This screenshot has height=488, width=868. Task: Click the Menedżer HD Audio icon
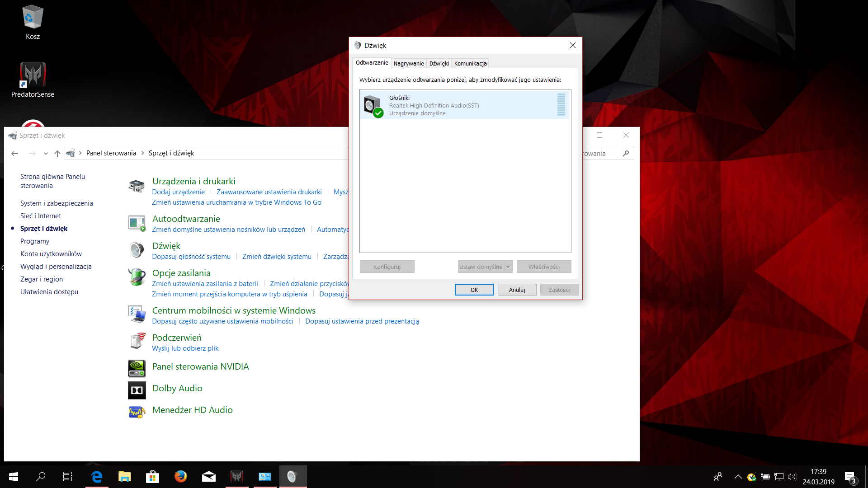tap(137, 412)
